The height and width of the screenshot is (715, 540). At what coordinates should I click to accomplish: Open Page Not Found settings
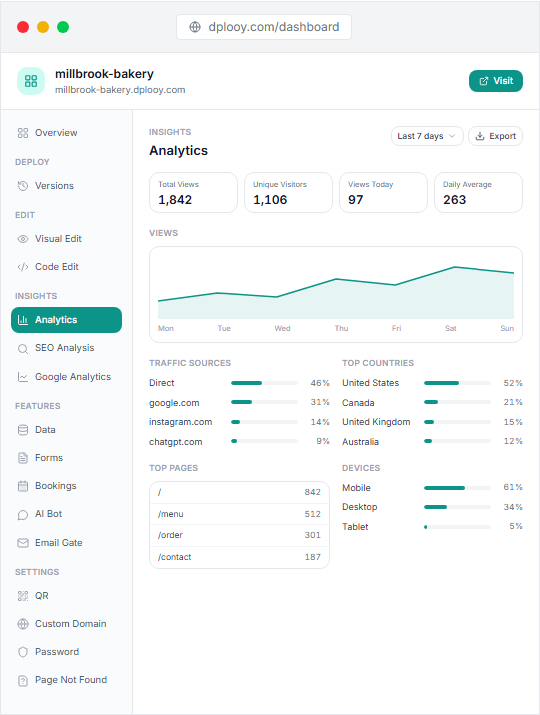click(67, 680)
